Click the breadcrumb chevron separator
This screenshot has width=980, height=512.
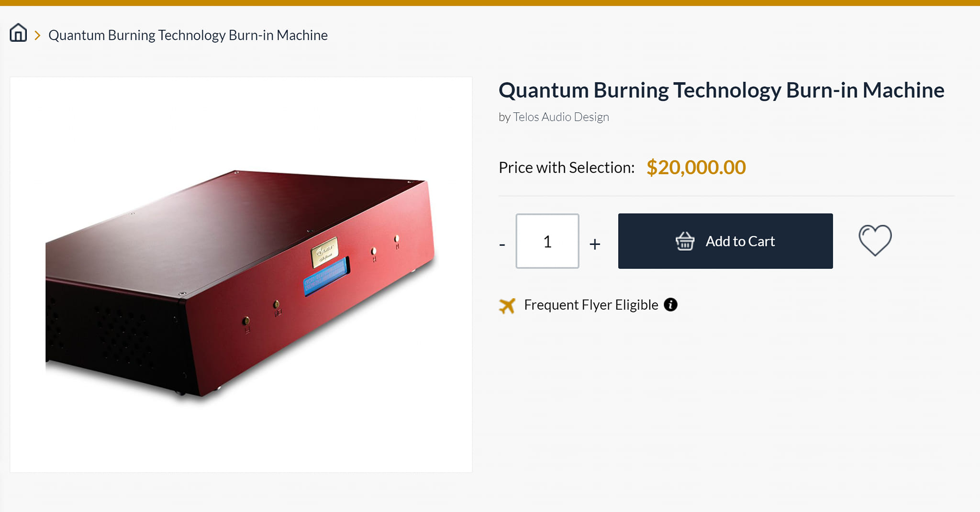(37, 35)
